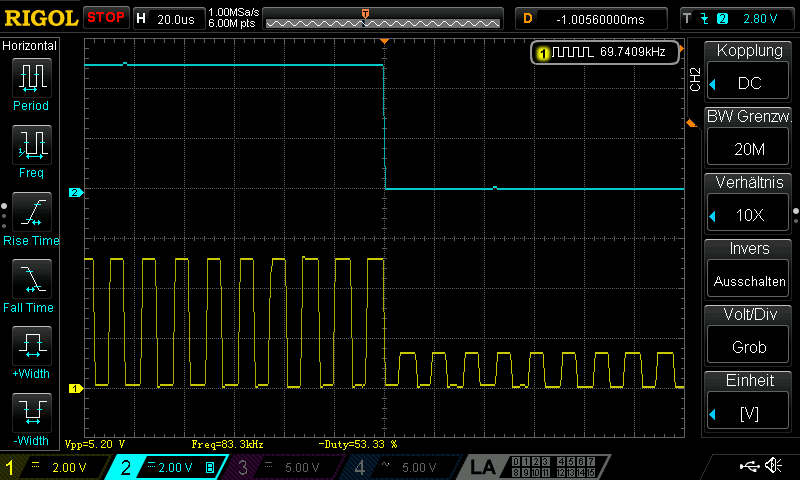
Task: Click channel 1 ground marker on graticule
Action: pos(76,389)
